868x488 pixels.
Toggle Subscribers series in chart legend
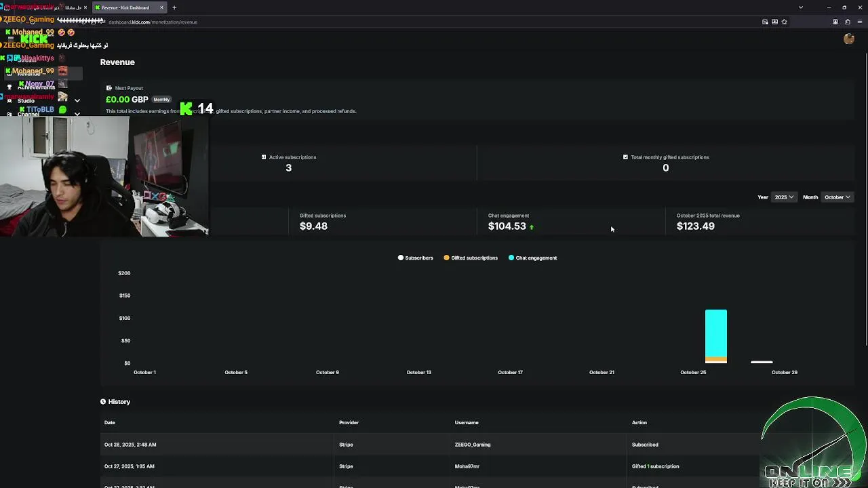[416, 258]
